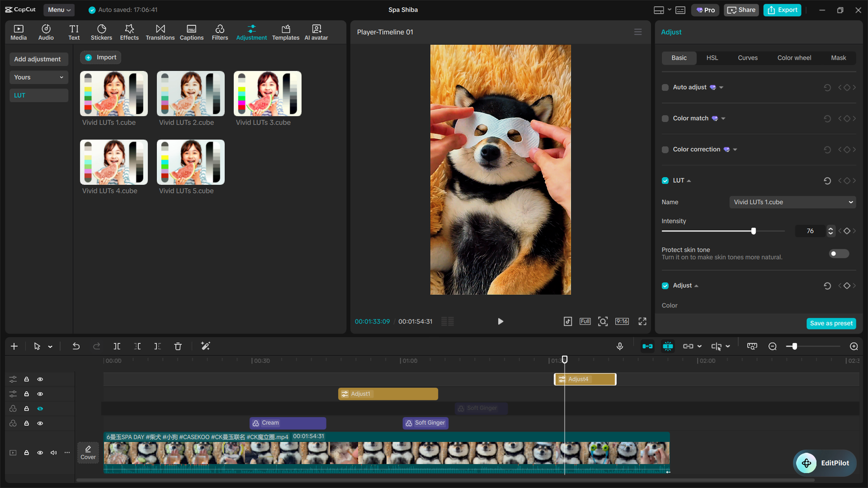Enable the Protect skin tone toggle
The image size is (868, 488).
click(x=838, y=253)
